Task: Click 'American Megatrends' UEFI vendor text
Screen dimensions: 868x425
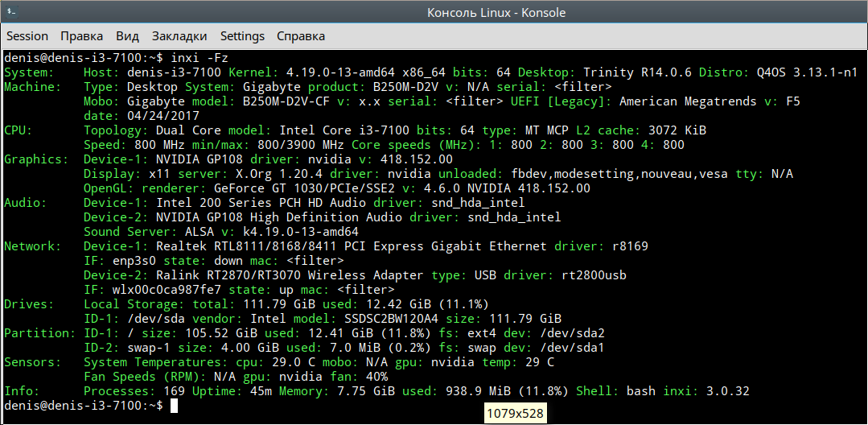Action: tap(689, 101)
